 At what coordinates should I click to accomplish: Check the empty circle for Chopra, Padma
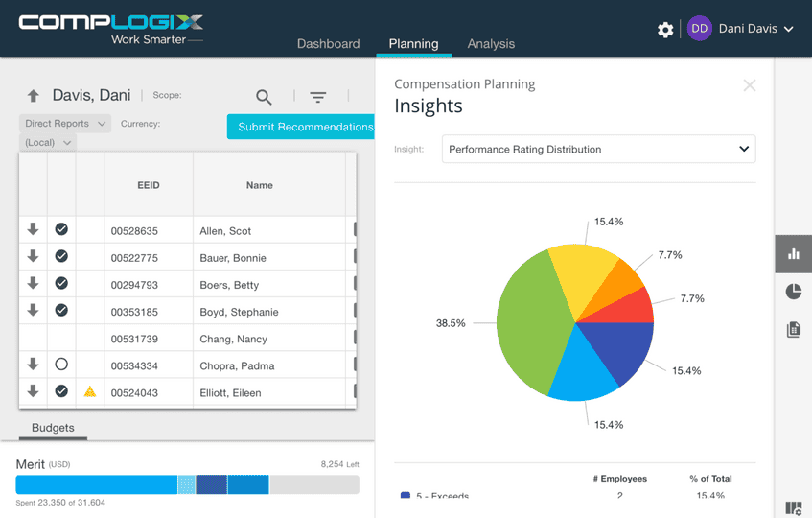click(x=61, y=365)
